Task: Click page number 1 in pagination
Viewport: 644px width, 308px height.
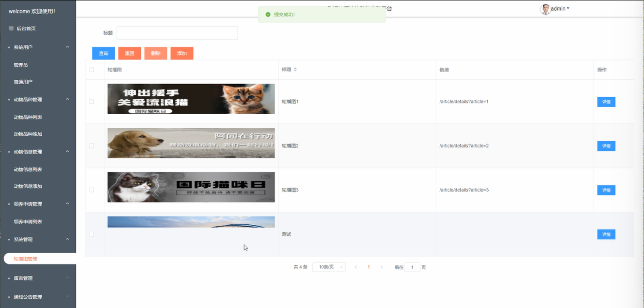Action: [369, 267]
